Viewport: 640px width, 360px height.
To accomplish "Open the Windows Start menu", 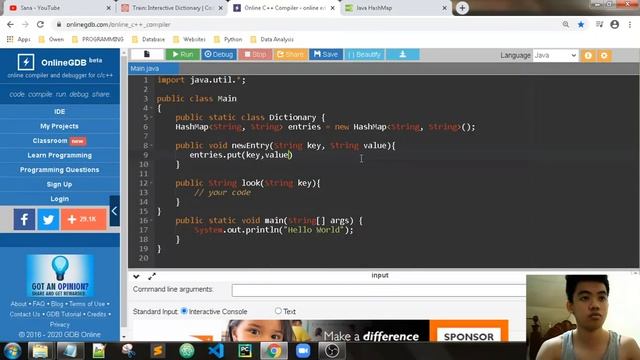I will 12,351.
